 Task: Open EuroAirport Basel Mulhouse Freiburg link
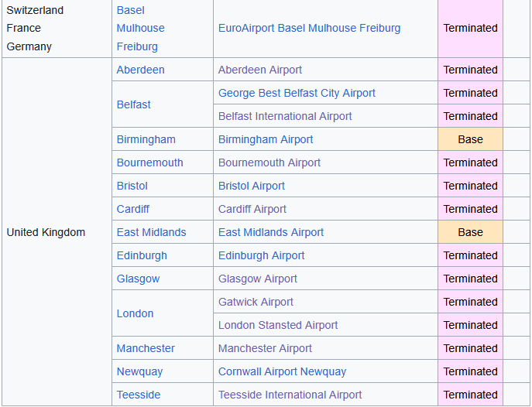(309, 28)
